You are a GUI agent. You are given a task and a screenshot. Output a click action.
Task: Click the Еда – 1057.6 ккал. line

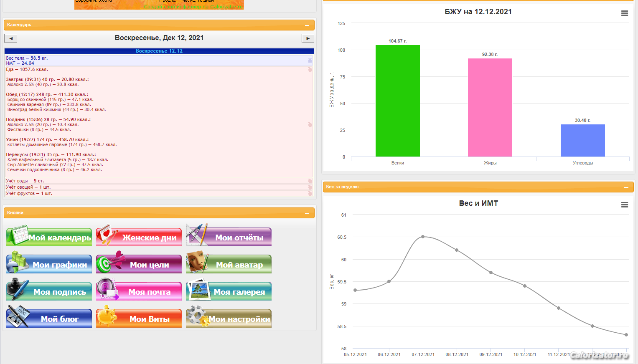[x=27, y=69]
